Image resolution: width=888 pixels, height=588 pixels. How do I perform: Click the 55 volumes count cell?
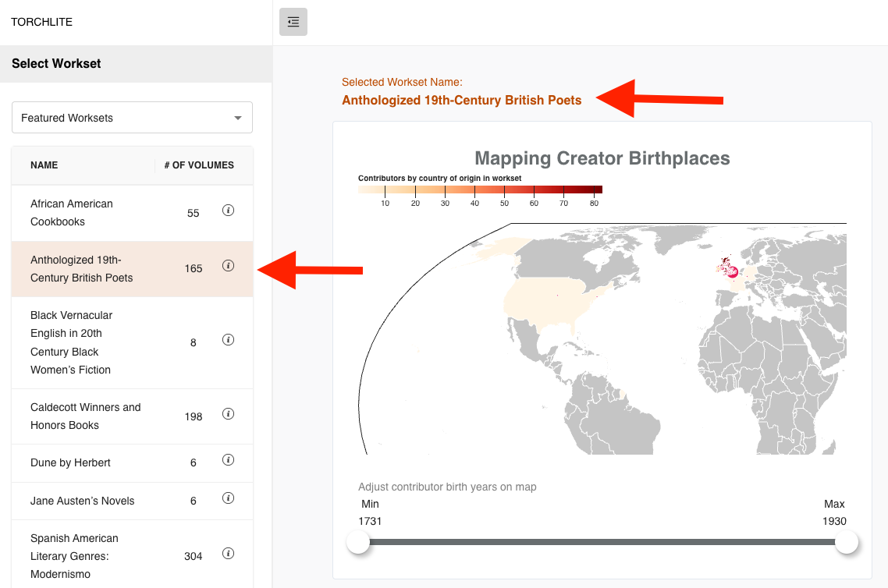[x=193, y=214]
